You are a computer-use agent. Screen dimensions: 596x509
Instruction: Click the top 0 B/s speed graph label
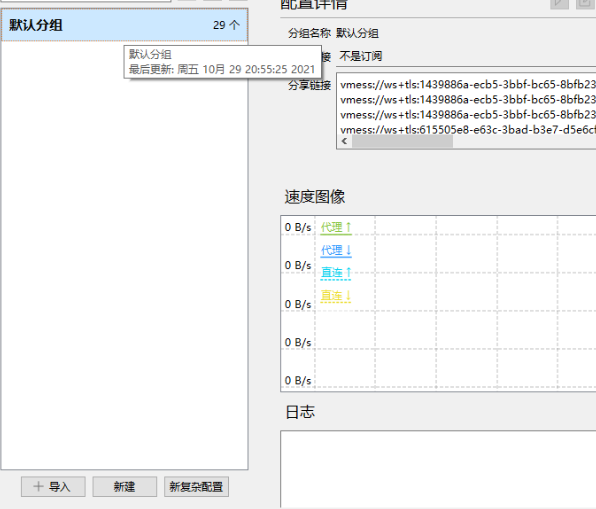(x=298, y=227)
